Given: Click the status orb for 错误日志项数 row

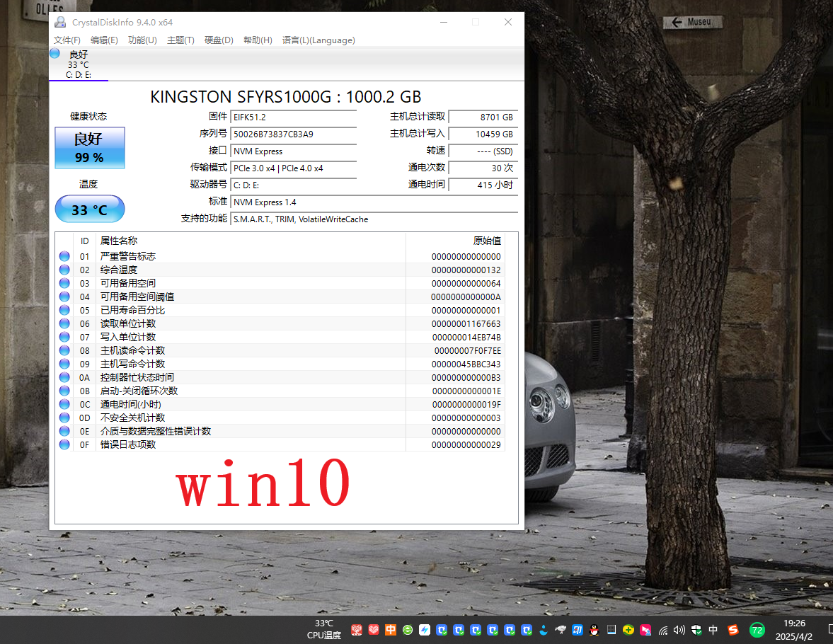Looking at the screenshot, I should pos(64,444).
